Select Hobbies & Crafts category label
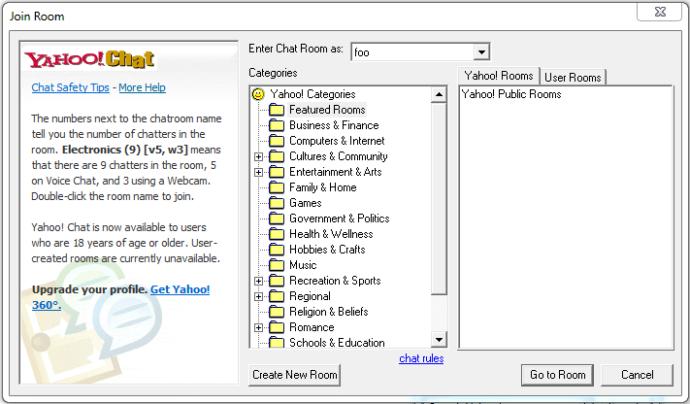 tap(327, 250)
